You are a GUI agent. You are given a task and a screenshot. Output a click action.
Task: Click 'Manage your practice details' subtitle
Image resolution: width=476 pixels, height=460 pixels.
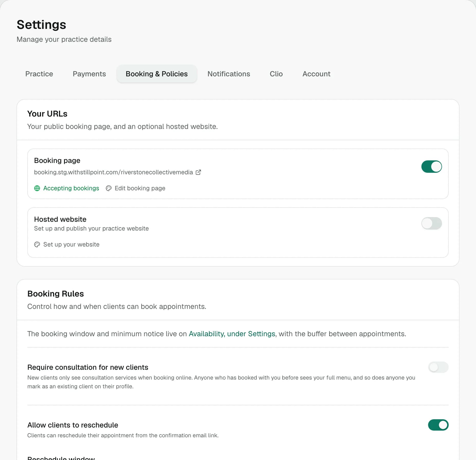64,39
